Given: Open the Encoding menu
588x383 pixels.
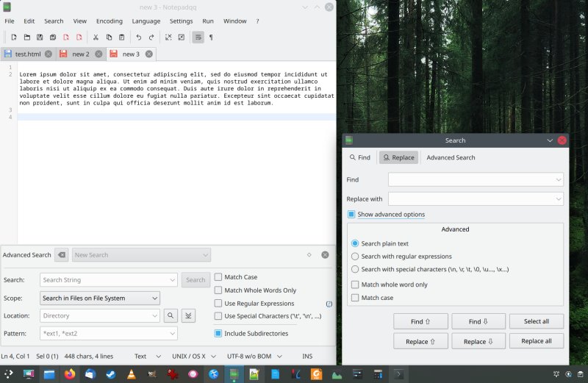Looking at the screenshot, I should tap(109, 21).
